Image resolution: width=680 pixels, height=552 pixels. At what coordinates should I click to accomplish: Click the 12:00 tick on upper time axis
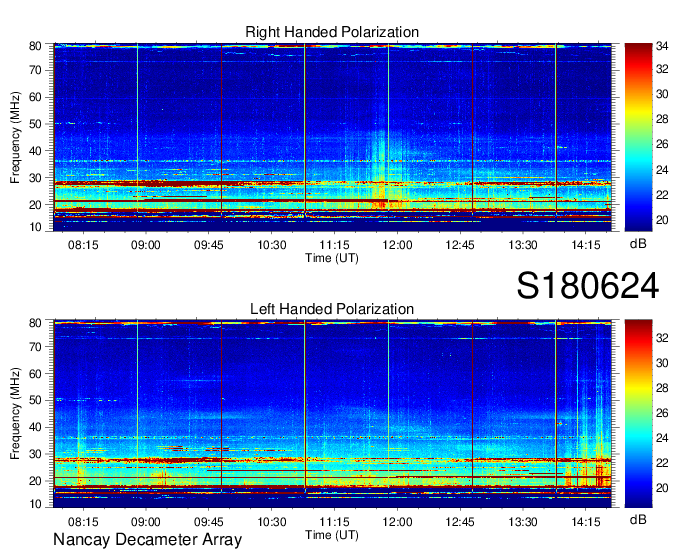(x=397, y=245)
